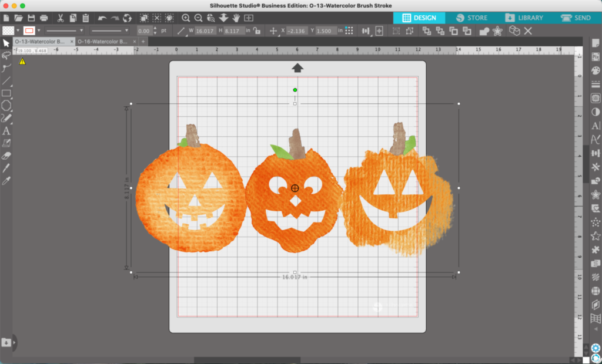The width and height of the screenshot is (602, 364).
Task: Open the LIBRARY tab
Action: pyautogui.click(x=524, y=18)
